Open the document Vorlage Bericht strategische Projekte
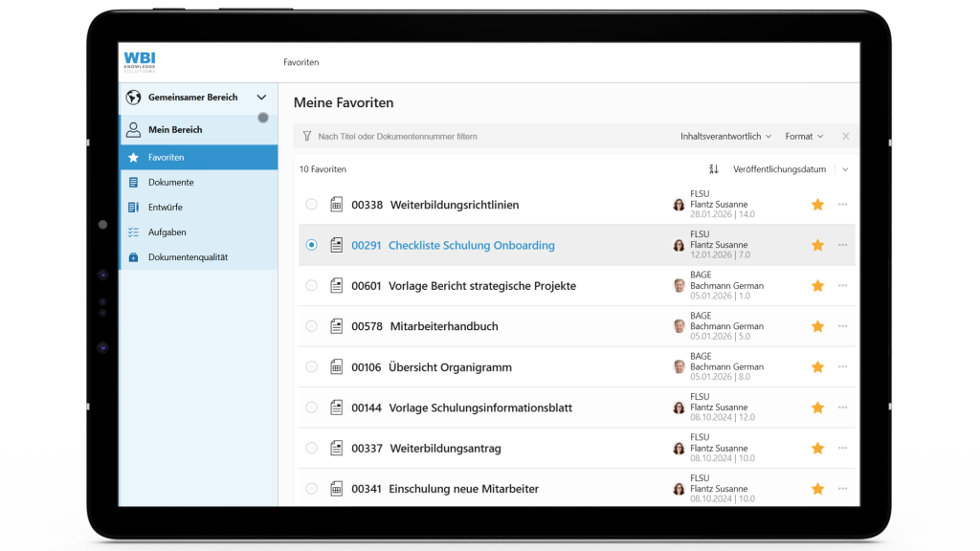Viewport: 980px width, 551px height. coord(482,286)
